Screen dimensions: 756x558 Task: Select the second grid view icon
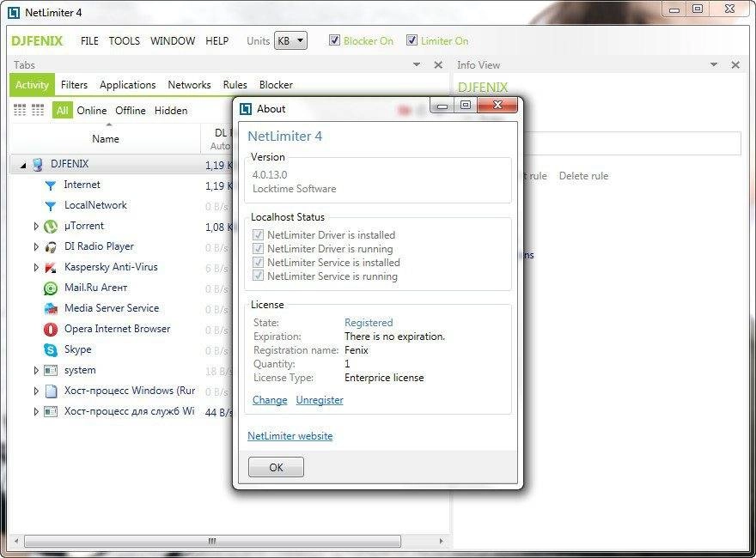tap(38, 111)
